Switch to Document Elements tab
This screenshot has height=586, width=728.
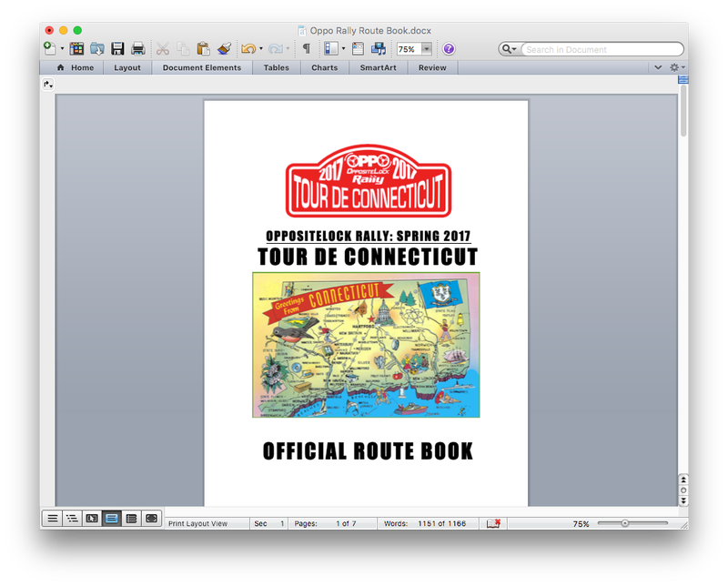tap(202, 68)
